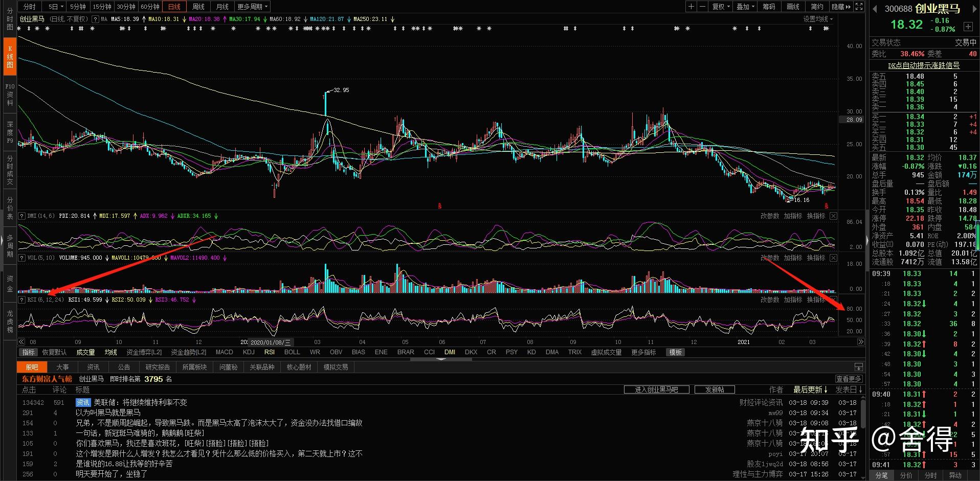This screenshot has width=980, height=481.
Task: Zoom out chart with minus icon
Action: tap(702, 7)
